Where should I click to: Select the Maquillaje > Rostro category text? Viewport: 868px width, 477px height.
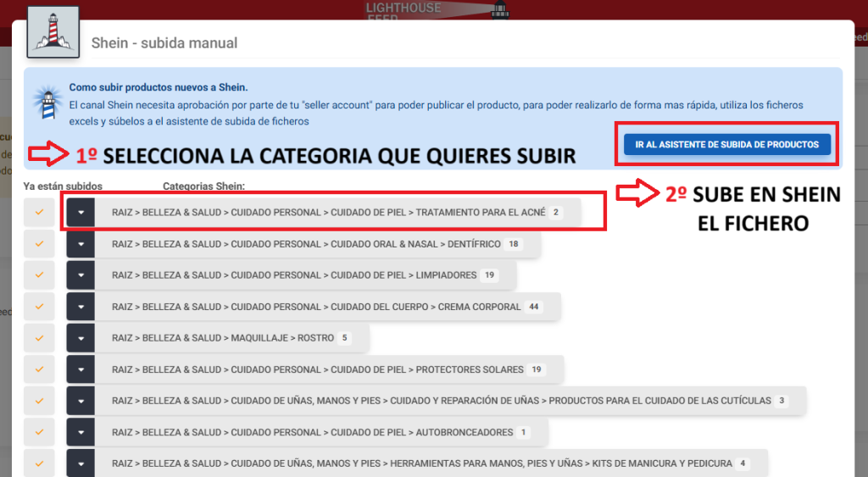pyautogui.click(x=223, y=338)
